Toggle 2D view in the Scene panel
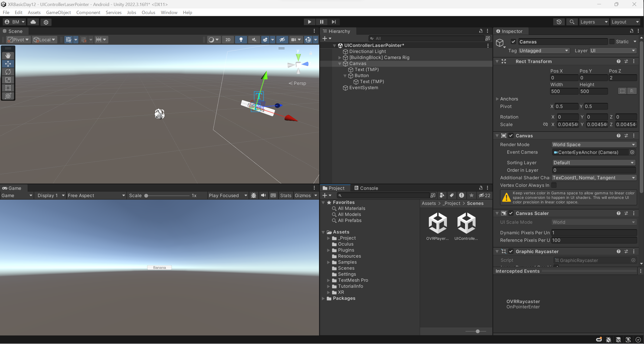This screenshot has height=344, width=644. [x=228, y=39]
